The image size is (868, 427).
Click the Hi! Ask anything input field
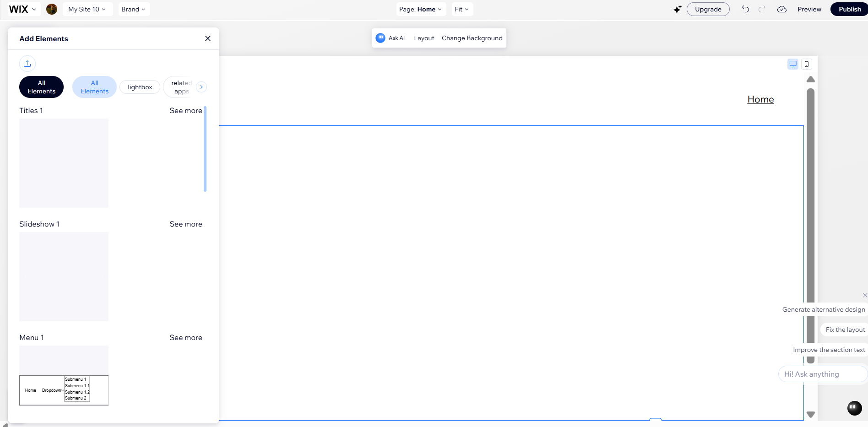click(x=822, y=374)
